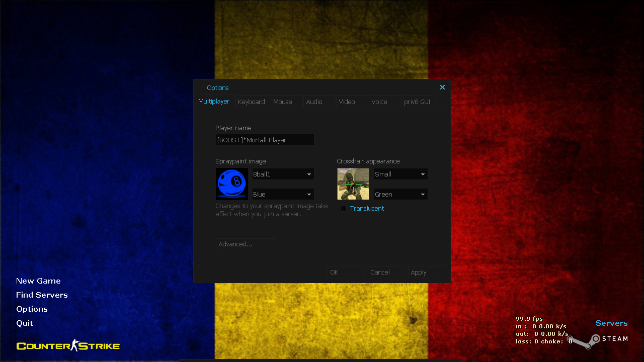Open the spraypaint color dropdown showing Blue
Screen dimensions: 644x362
pyautogui.click(x=282, y=194)
